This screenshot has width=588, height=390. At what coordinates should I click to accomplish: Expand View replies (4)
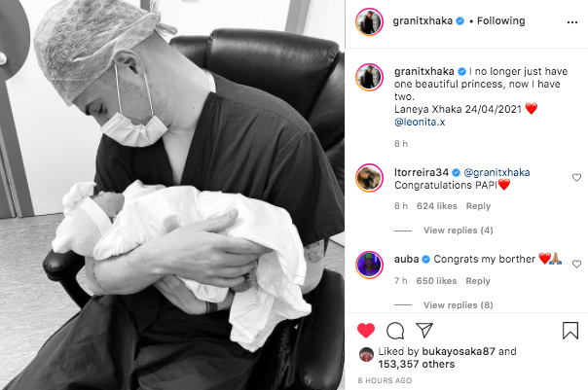tap(459, 230)
